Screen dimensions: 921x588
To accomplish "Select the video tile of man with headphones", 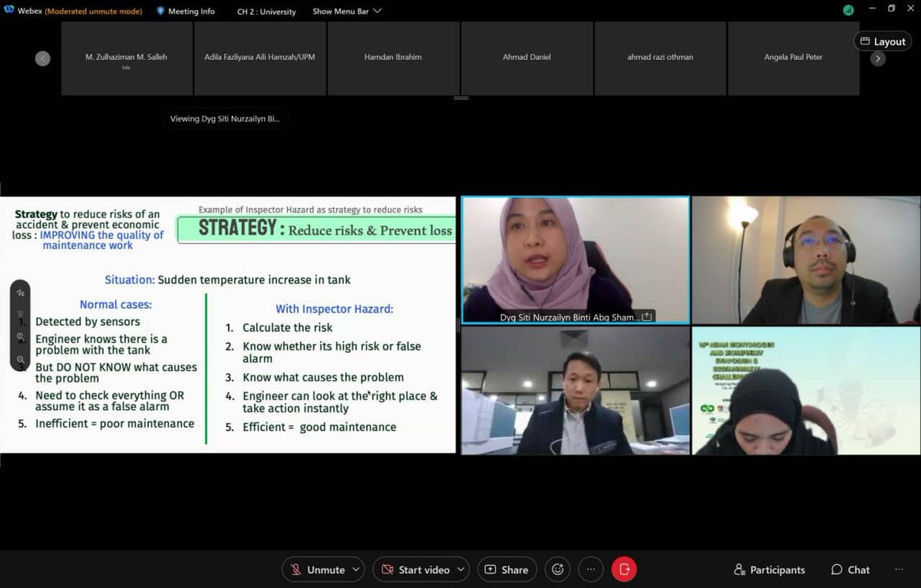I will (x=806, y=260).
